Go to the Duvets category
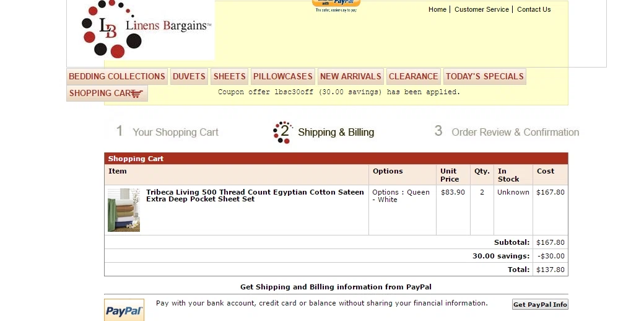The image size is (644, 321). click(189, 76)
